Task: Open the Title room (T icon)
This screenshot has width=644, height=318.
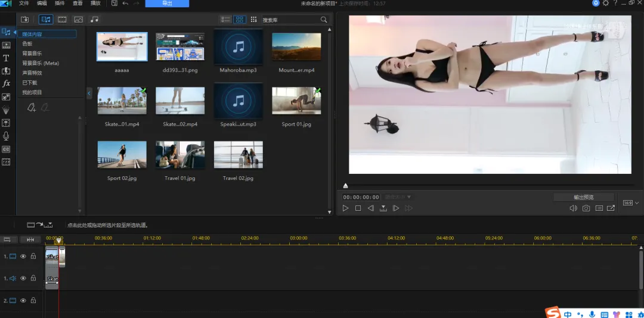Action: [6, 58]
